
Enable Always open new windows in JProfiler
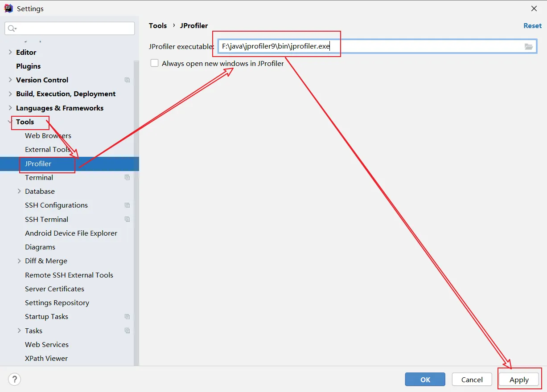[155, 63]
